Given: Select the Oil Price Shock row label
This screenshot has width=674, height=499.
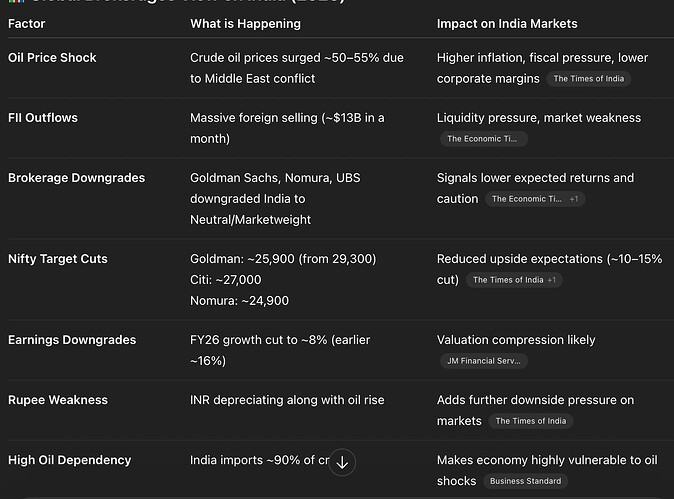Looking at the screenshot, I should tap(52, 58).
